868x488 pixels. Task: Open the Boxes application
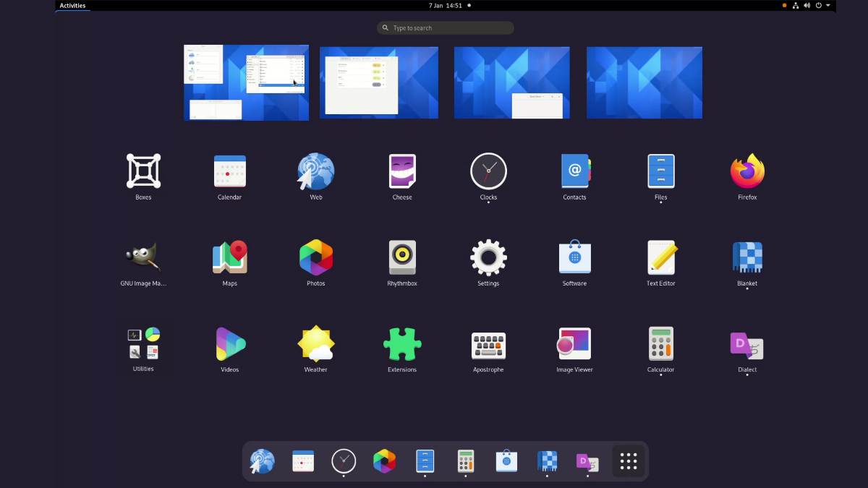pyautogui.click(x=143, y=171)
